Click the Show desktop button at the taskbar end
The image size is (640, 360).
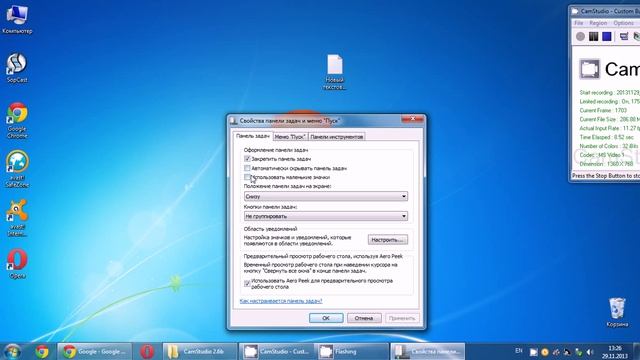[x=636, y=351]
